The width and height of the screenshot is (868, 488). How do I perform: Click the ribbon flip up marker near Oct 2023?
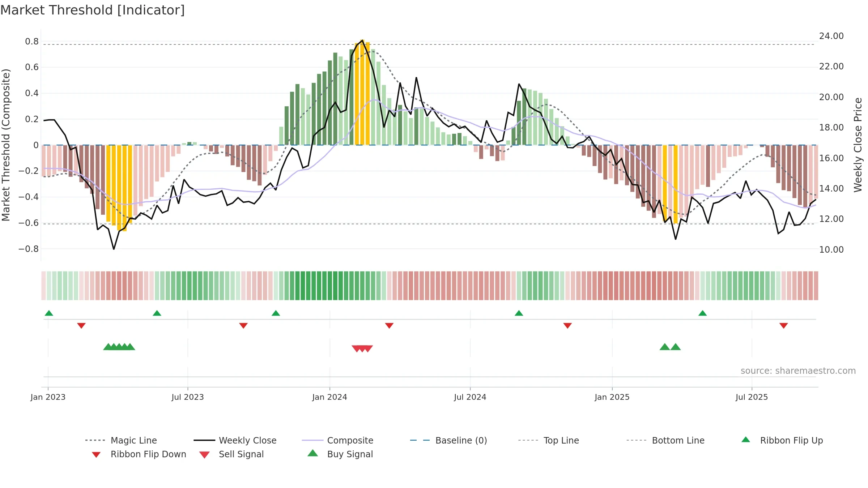coord(276,313)
